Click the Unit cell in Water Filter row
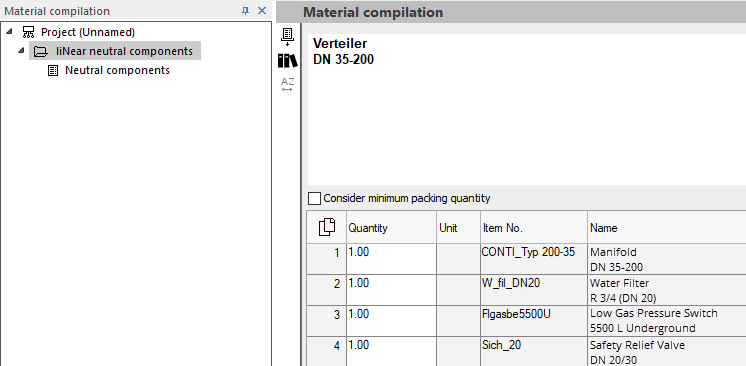This screenshot has height=366, width=746. tap(459, 290)
